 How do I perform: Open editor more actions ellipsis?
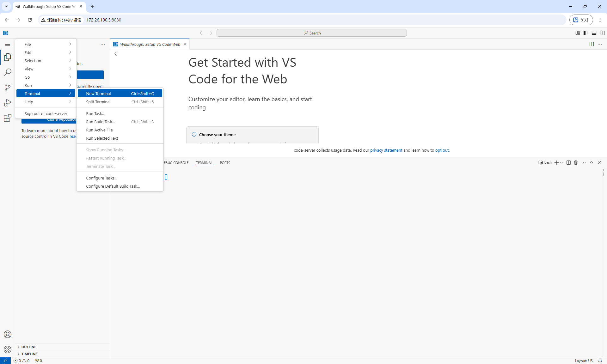600,44
